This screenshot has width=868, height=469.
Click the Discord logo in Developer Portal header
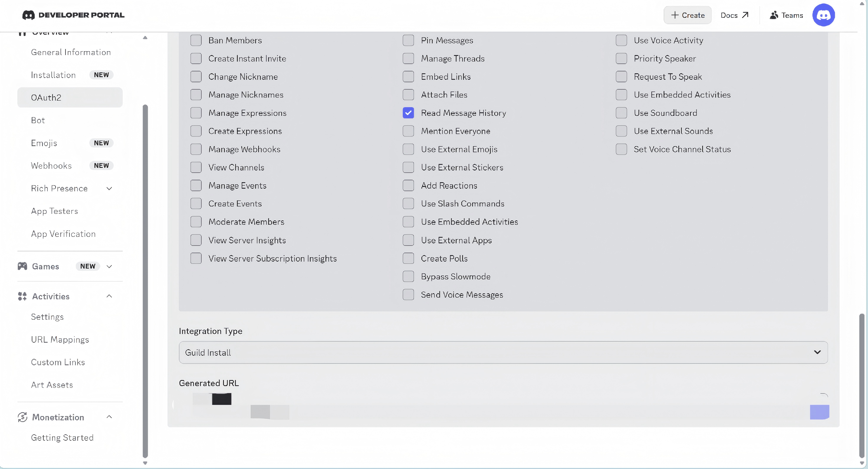(x=28, y=15)
